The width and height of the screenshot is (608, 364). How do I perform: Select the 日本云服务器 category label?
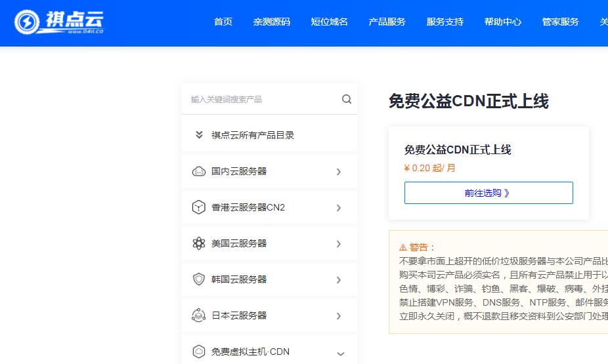(x=239, y=315)
